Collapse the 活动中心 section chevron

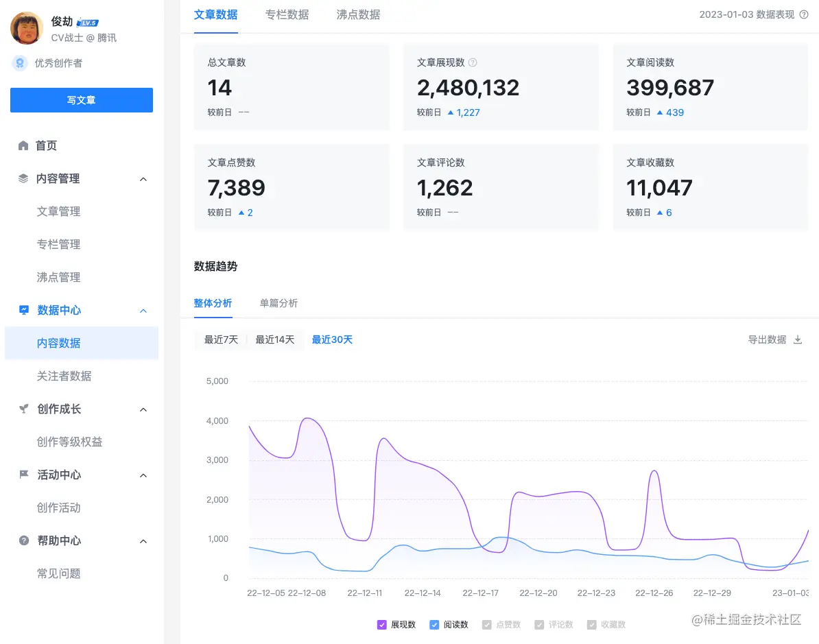pos(143,475)
